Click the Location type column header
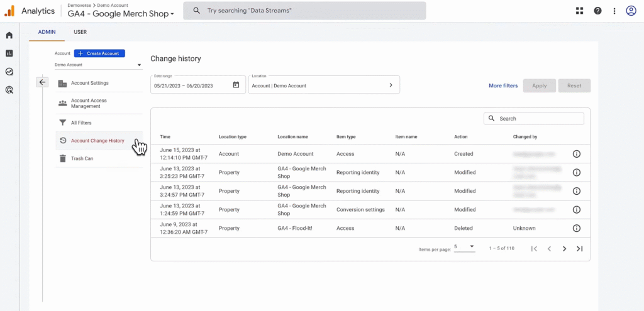Screen dimensions: 644x311 (x=233, y=136)
